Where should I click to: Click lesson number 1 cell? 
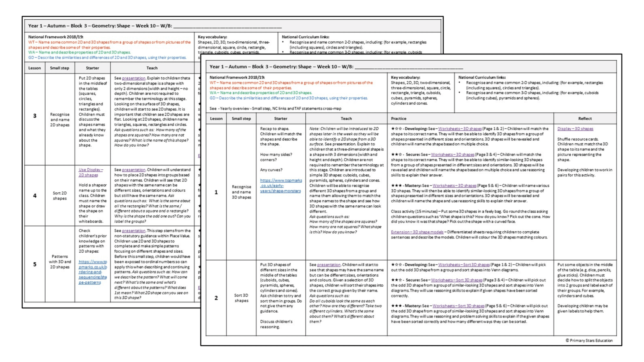click(216, 192)
